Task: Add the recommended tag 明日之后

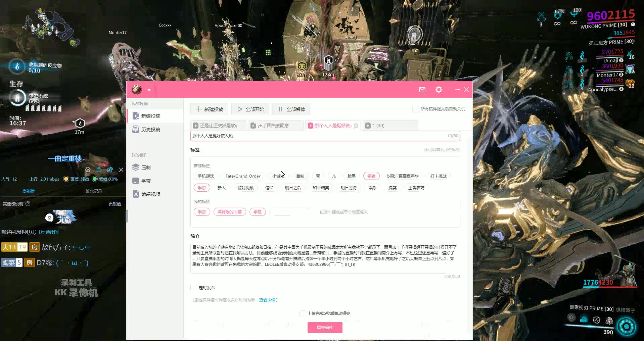Action: [293, 188]
